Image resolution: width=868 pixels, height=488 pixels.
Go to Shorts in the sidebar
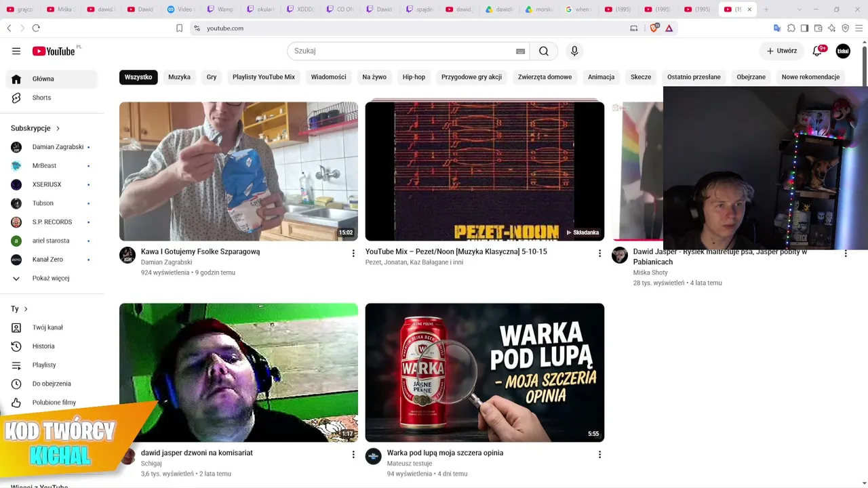pyautogui.click(x=52, y=98)
